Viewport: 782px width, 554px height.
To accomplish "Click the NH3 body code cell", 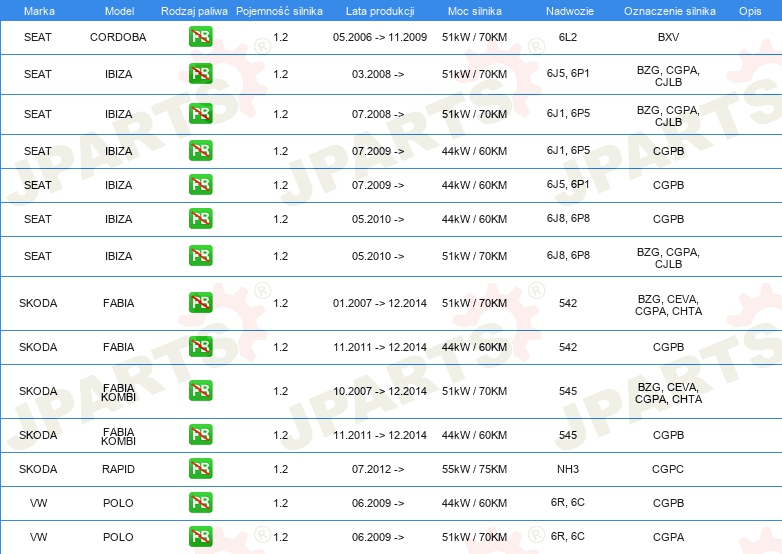I will pyautogui.click(x=568, y=469).
